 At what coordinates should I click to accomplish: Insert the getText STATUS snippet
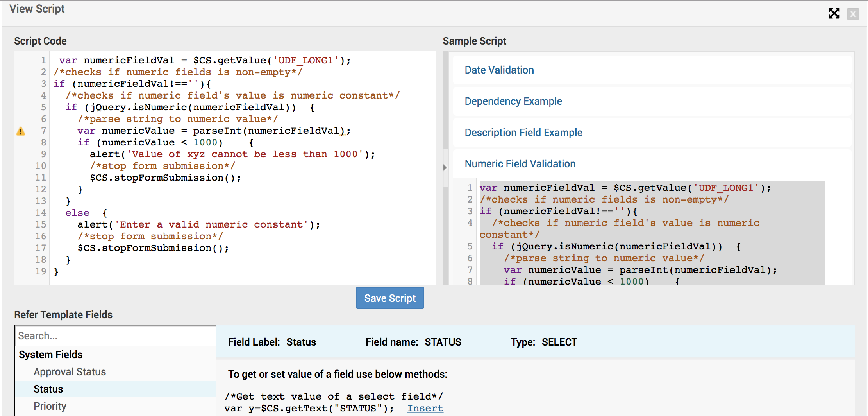[425, 409]
